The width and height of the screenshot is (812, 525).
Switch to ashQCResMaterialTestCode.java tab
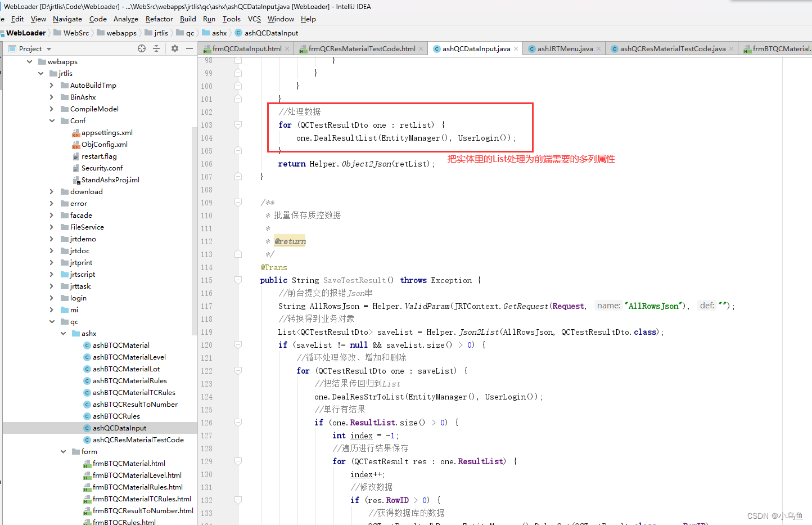point(673,49)
